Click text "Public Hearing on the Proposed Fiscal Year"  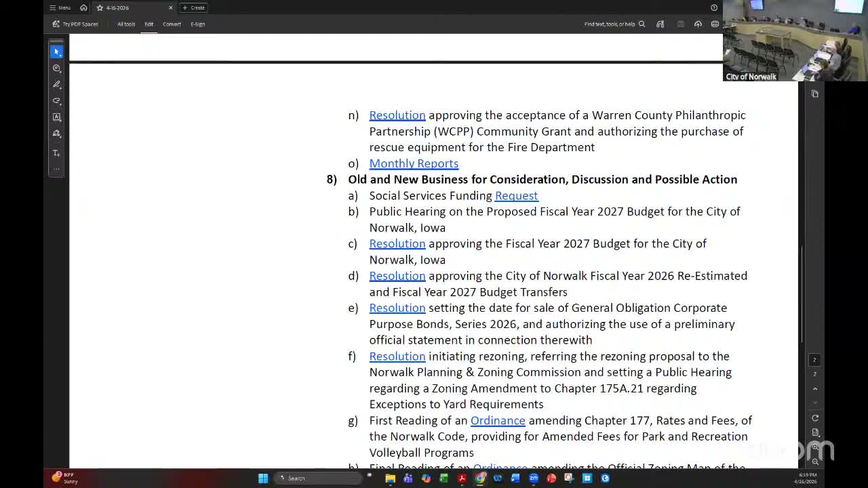pyautogui.click(x=481, y=211)
